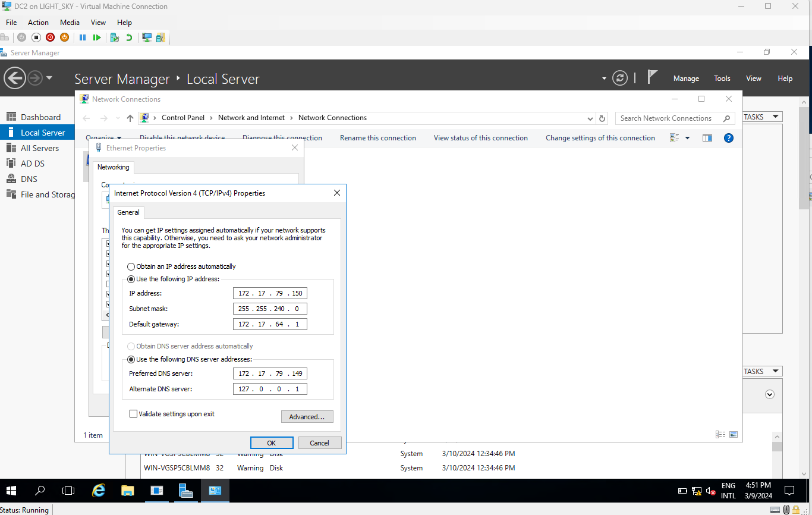812x515 pixels.
Task: Select the General tab in IPv4 Properties
Action: click(x=128, y=212)
